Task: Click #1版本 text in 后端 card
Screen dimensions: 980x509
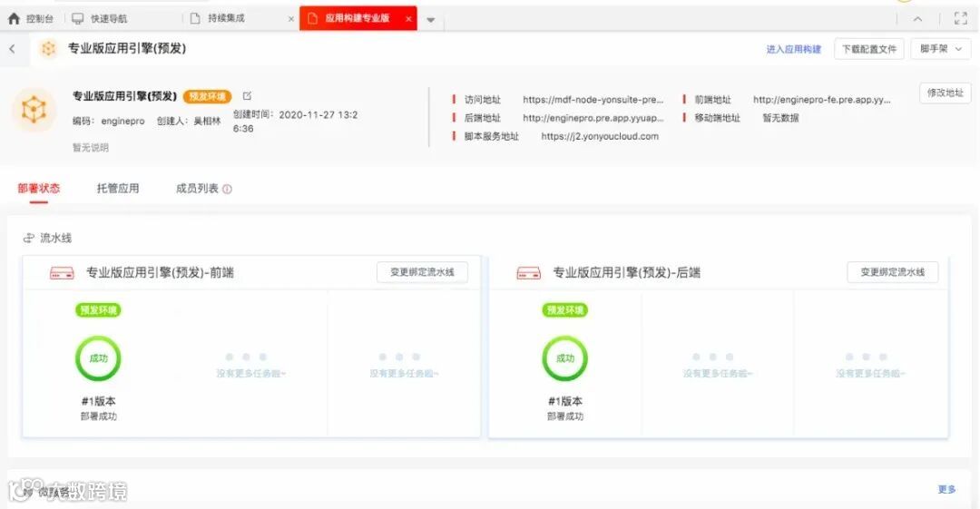Action: pyautogui.click(x=565, y=401)
